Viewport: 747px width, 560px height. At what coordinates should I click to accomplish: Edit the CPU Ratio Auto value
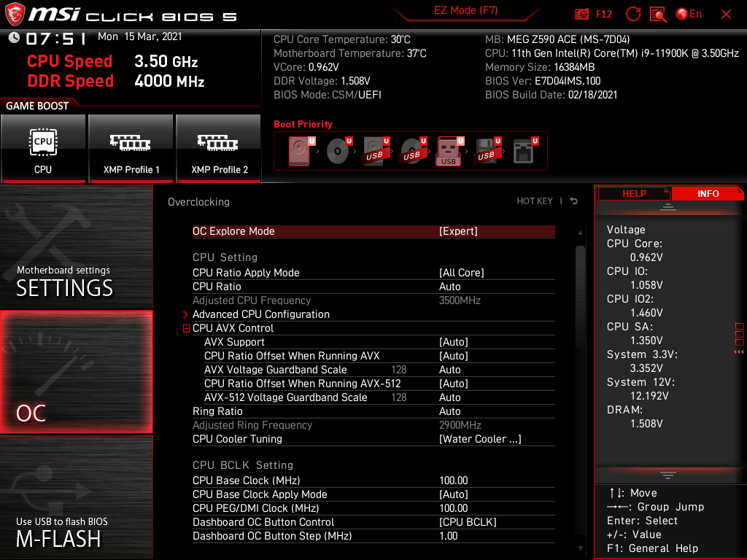449,287
